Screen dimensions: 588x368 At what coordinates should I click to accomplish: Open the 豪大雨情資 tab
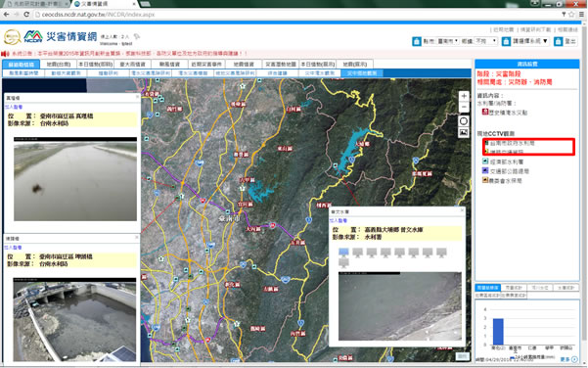pos(132,65)
